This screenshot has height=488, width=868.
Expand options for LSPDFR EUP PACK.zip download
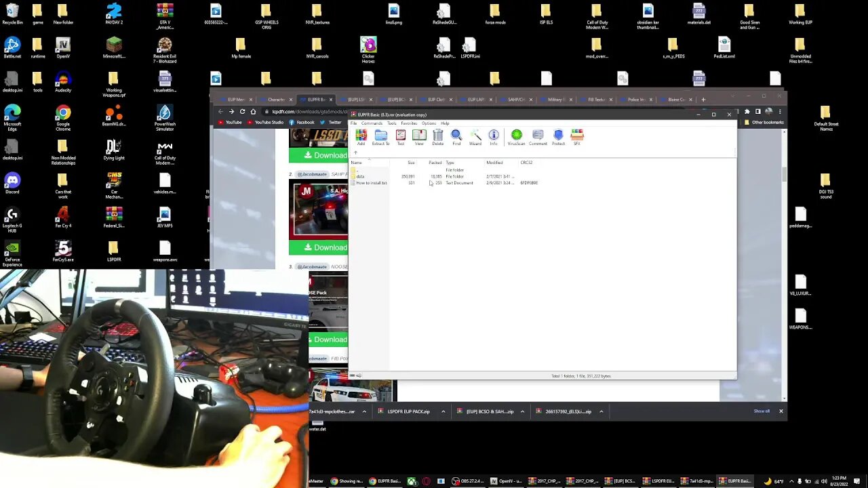443,411
